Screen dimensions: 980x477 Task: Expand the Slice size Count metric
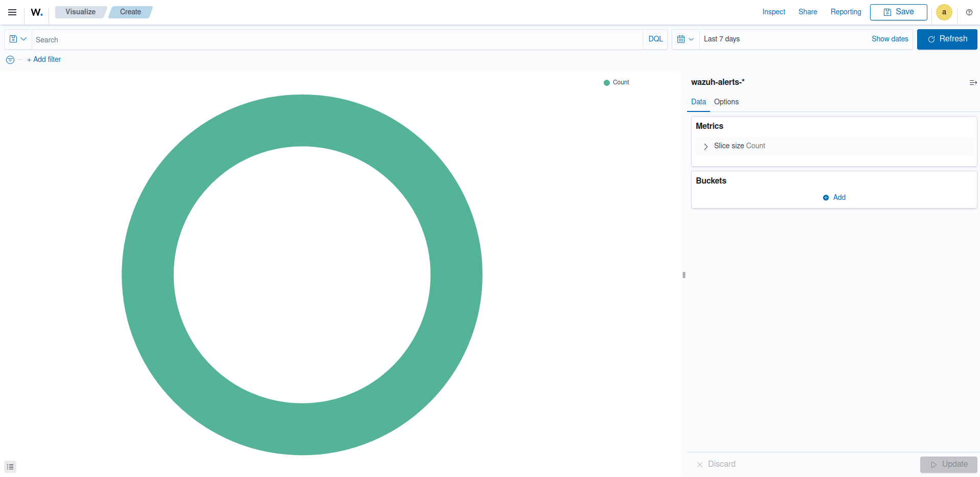tap(706, 146)
